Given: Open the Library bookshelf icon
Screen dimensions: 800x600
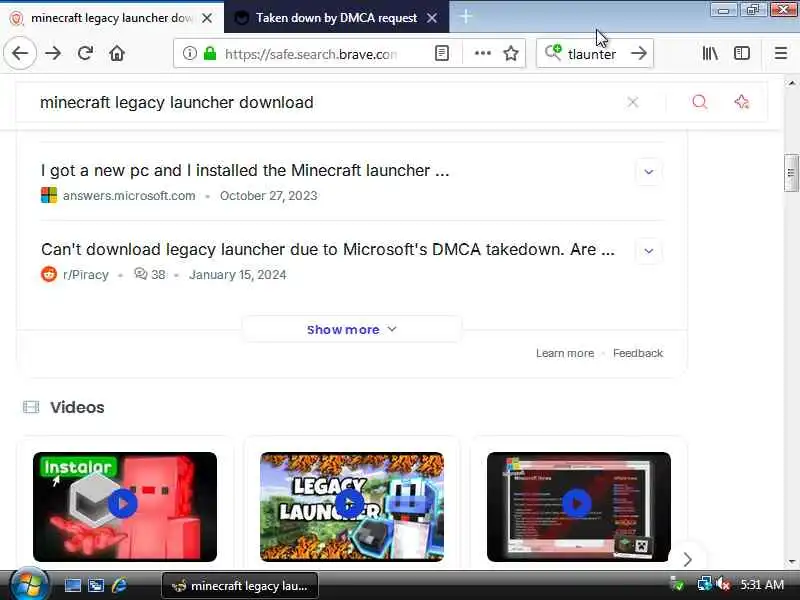Looking at the screenshot, I should point(710,53).
